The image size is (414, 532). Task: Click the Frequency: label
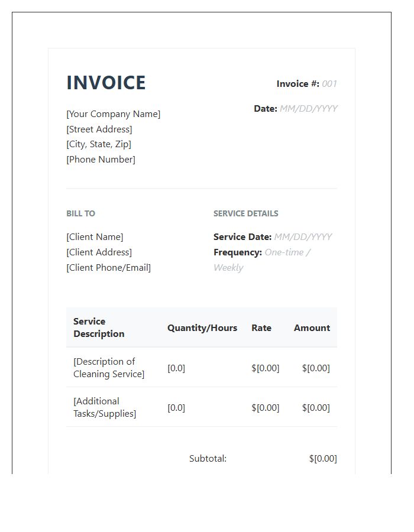[x=238, y=252]
